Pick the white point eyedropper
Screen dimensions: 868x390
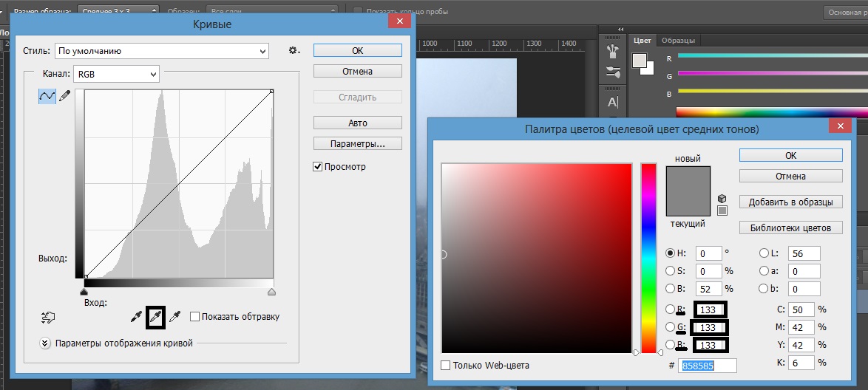(175, 317)
